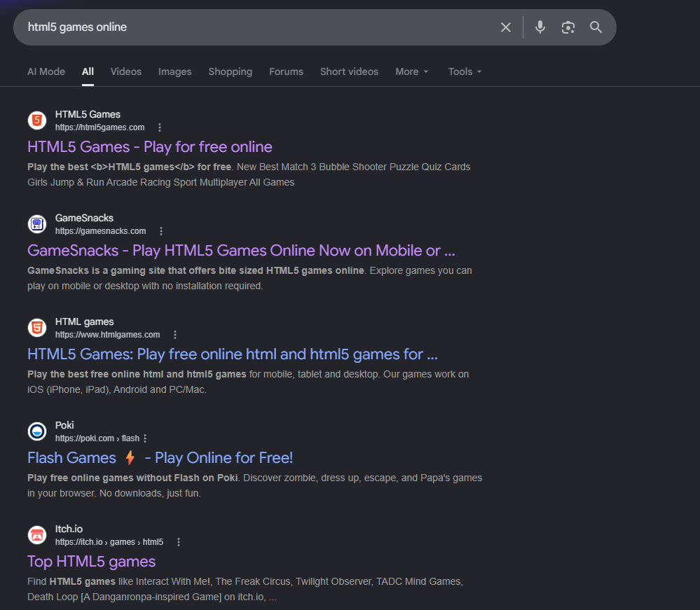Click the 'Itch.io' site name

[69, 529]
